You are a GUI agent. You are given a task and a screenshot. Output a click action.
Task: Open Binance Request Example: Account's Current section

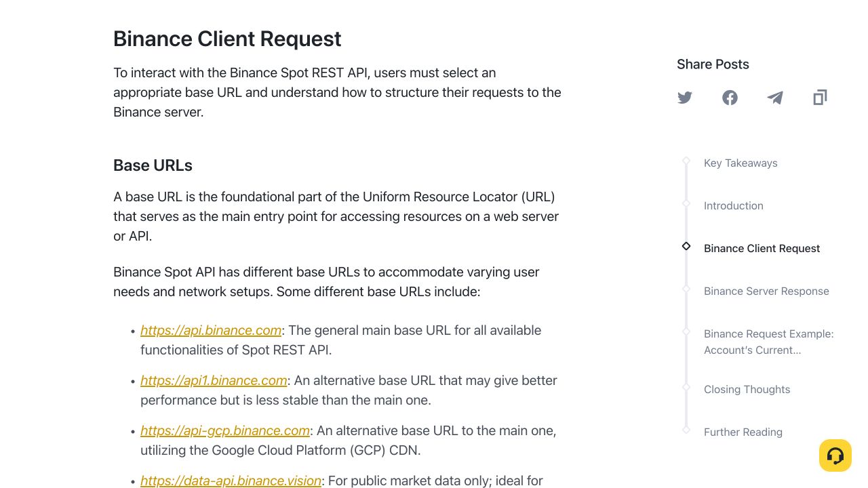769,342
